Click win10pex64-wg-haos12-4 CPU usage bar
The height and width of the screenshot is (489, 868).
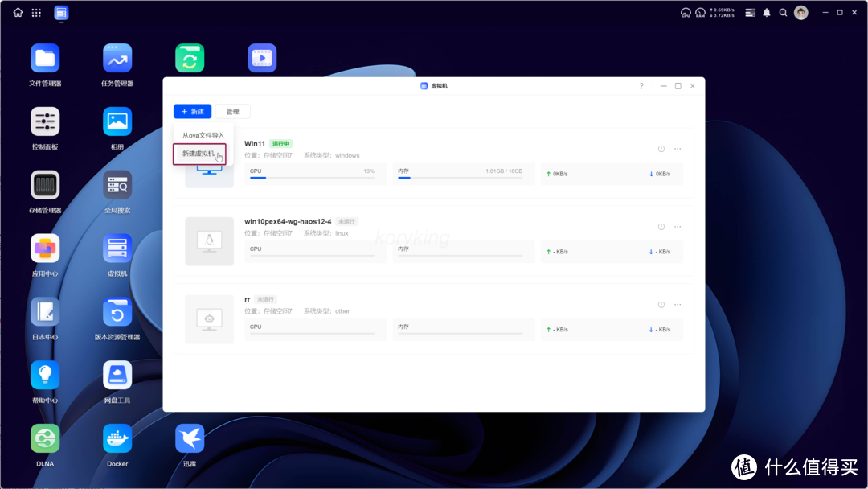[312, 255]
